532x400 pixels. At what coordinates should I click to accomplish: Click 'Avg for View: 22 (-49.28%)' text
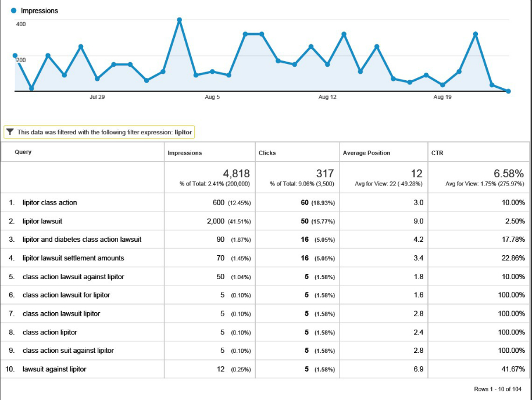click(388, 184)
